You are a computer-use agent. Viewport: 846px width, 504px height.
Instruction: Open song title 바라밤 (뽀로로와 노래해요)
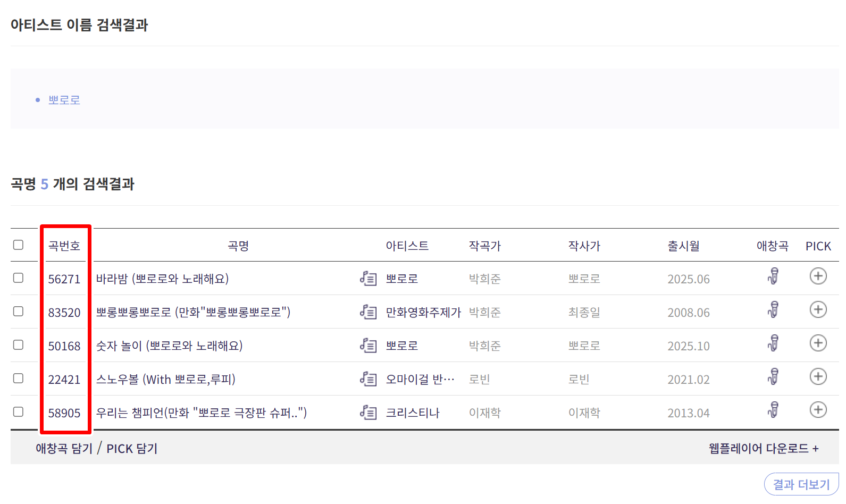(162, 279)
